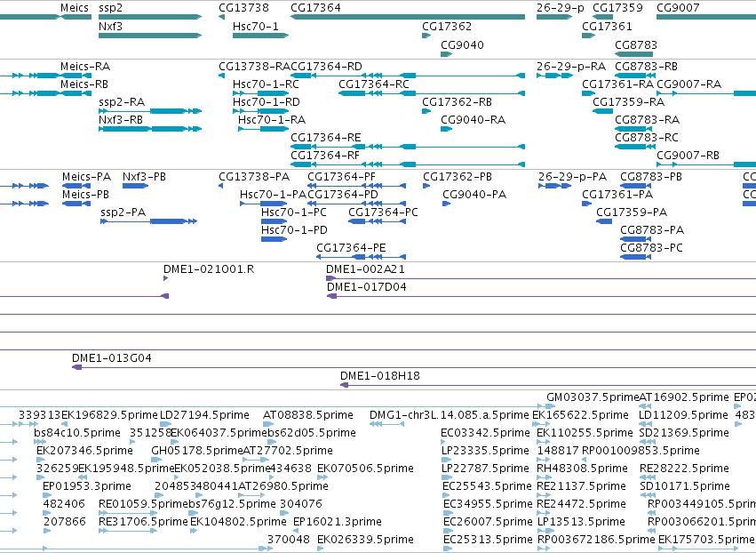Open the CG17362 gene label
Viewport: 756px width, 553px height.
click(447, 26)
